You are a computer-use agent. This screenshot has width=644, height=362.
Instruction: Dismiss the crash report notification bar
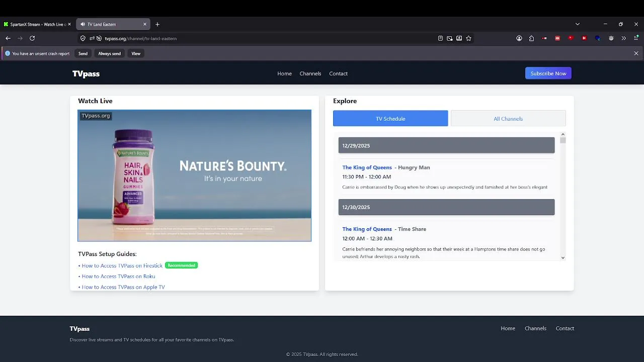pyautogui.click(x=636, y=53)
